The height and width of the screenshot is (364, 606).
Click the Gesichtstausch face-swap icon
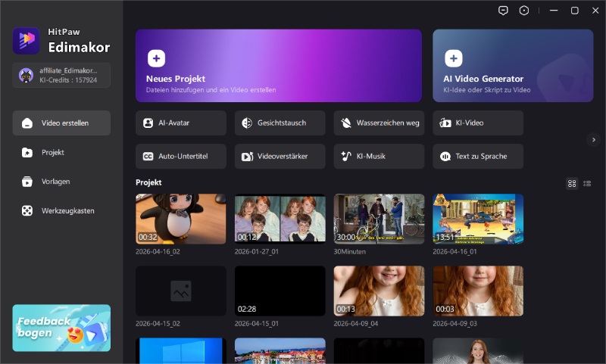pos(247,123)
